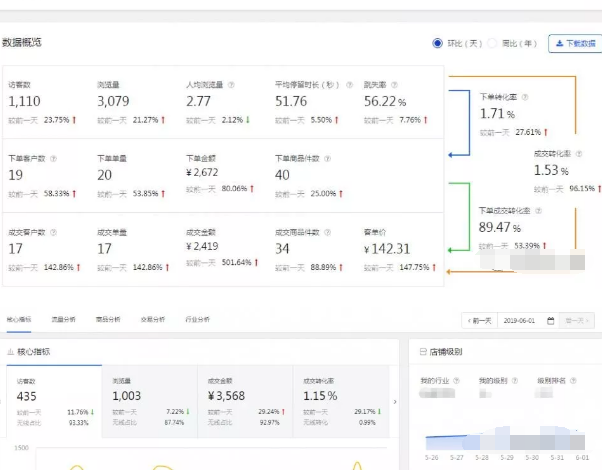The height and width of the screenshot is (475, 602).
Task: Click help icon beside 人均浏览量
Action: (x=229, y=85)
